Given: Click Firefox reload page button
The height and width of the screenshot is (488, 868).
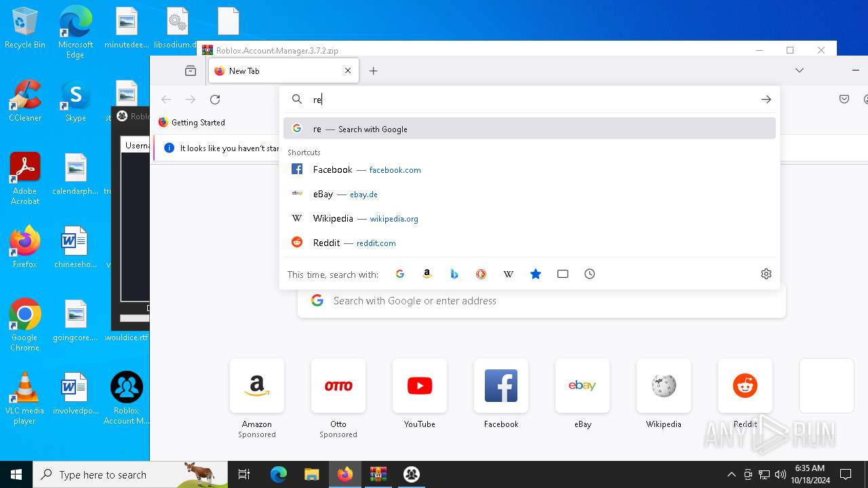Looking at the screenshot, I should tap(215, 100).
